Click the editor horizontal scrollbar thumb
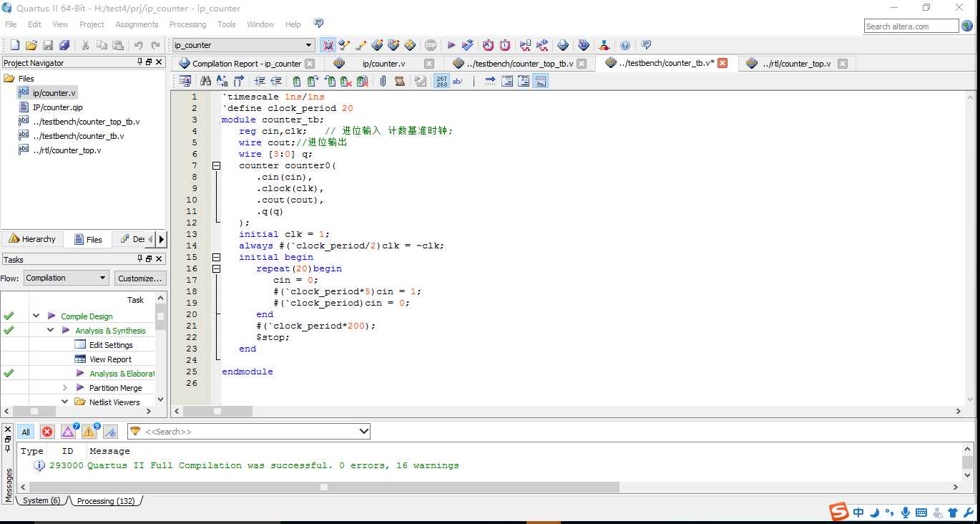Screen dimensions: 980x524 coord(217,412)
